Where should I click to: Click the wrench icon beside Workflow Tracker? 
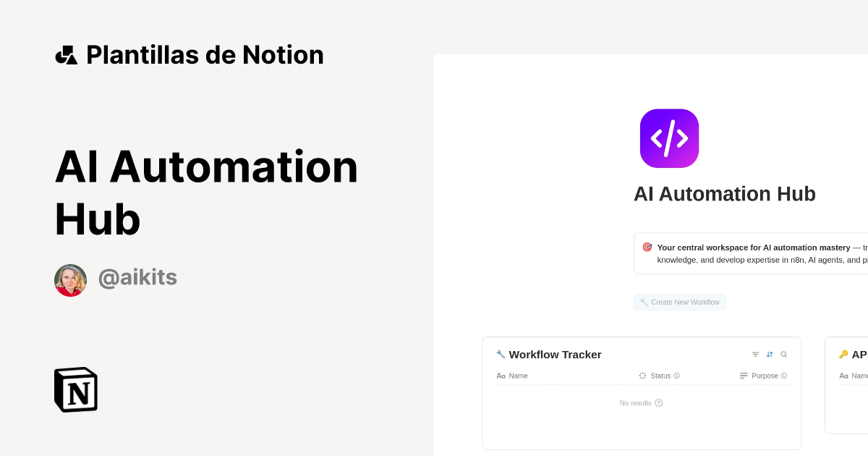(x=501, y=355)
